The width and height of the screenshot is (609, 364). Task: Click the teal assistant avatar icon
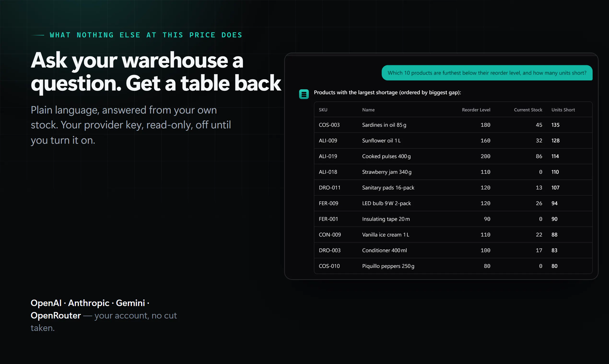click(304, 94)
